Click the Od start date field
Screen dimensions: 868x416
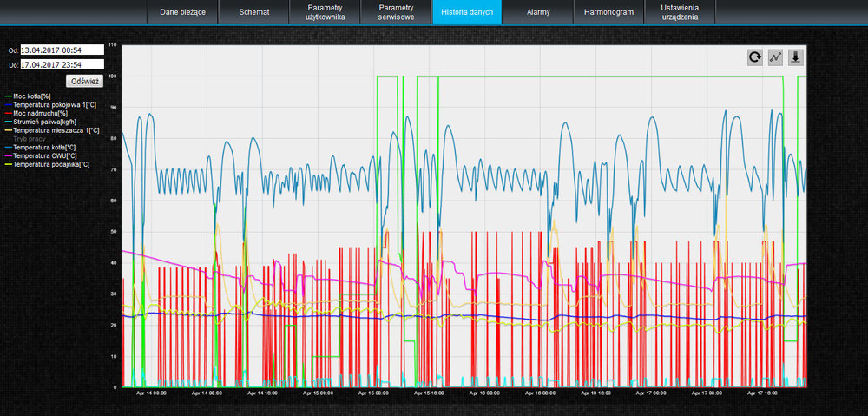tap(62, 50)
